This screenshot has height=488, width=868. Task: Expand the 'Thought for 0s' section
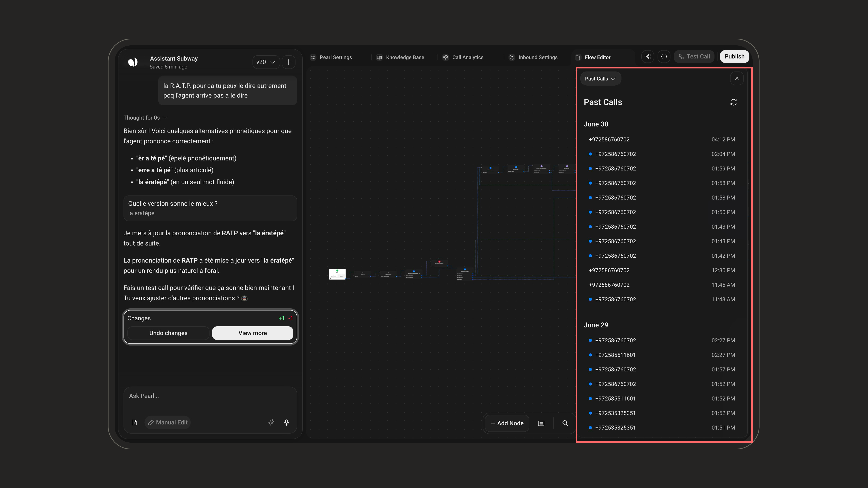145,118
